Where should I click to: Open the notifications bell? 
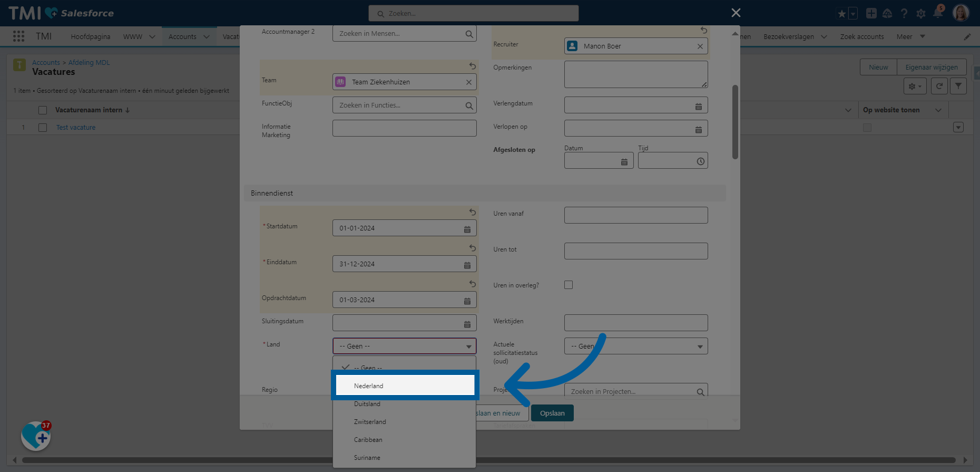938,13
